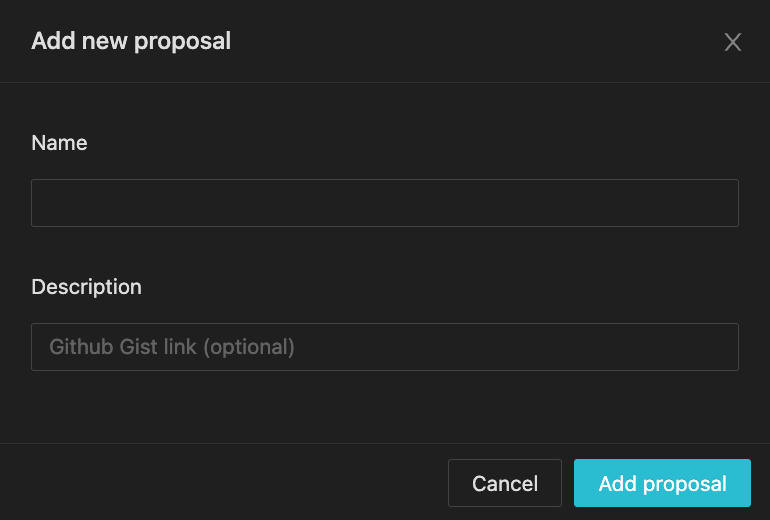The image size is (770, 520).
Task: Cancel adding the proposal
Action: tap(505, 483)
